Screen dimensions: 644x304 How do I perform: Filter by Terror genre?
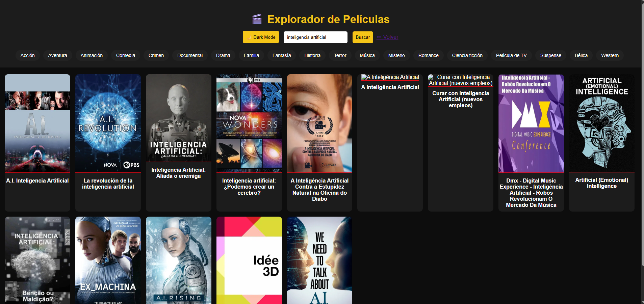(x=340, y=55)
